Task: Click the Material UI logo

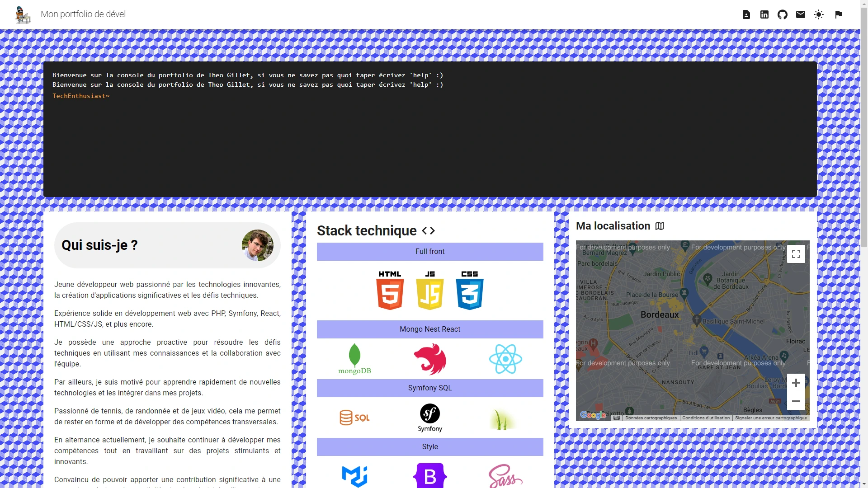Action: pos(354,476)
